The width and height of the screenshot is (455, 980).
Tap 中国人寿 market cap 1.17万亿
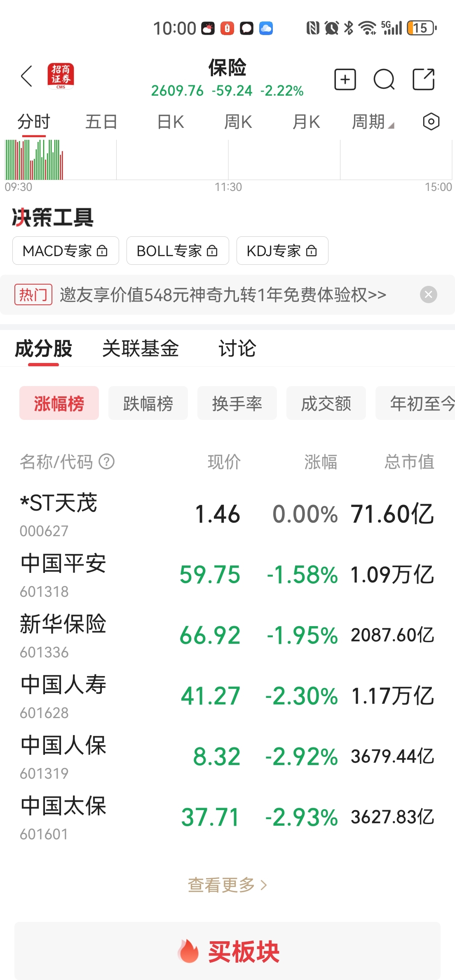(x=392, y=696)
